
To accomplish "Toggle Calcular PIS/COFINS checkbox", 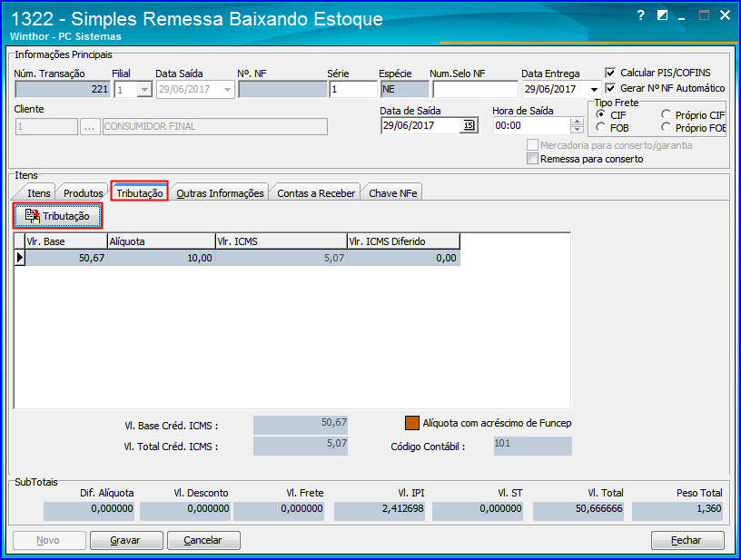I will [610, 73].
